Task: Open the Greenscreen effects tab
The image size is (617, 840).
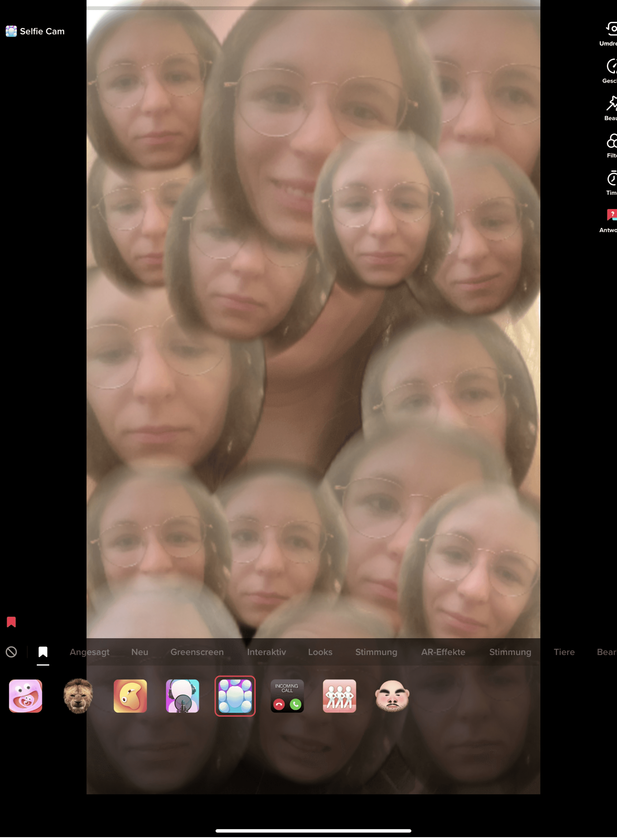Action: pos(197,652)
